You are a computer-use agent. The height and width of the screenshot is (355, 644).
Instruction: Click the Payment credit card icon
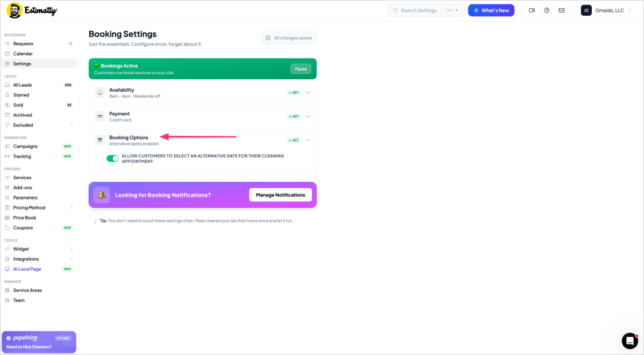[x=100, y=116]
